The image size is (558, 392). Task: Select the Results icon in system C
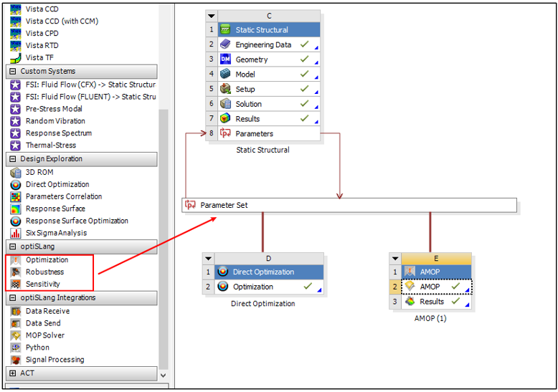pyautogui.click(x=225, y=118)
